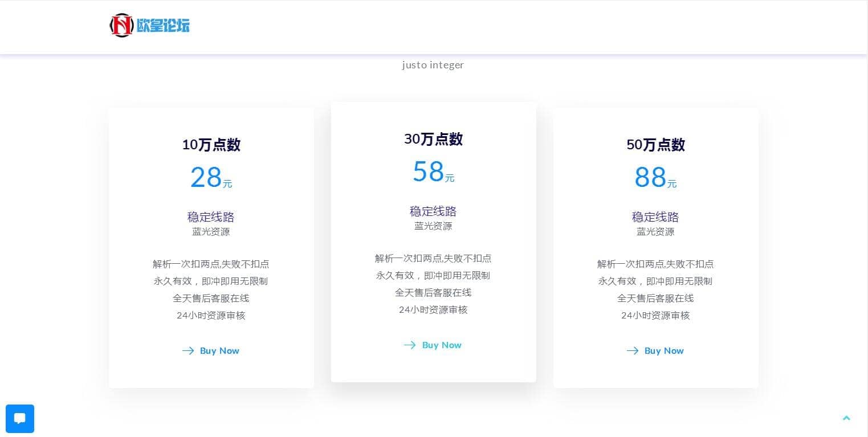Click the 'justo integer' subtitle text
The width and height of the screenshot is (868, 437).
(x=433, y=65)
